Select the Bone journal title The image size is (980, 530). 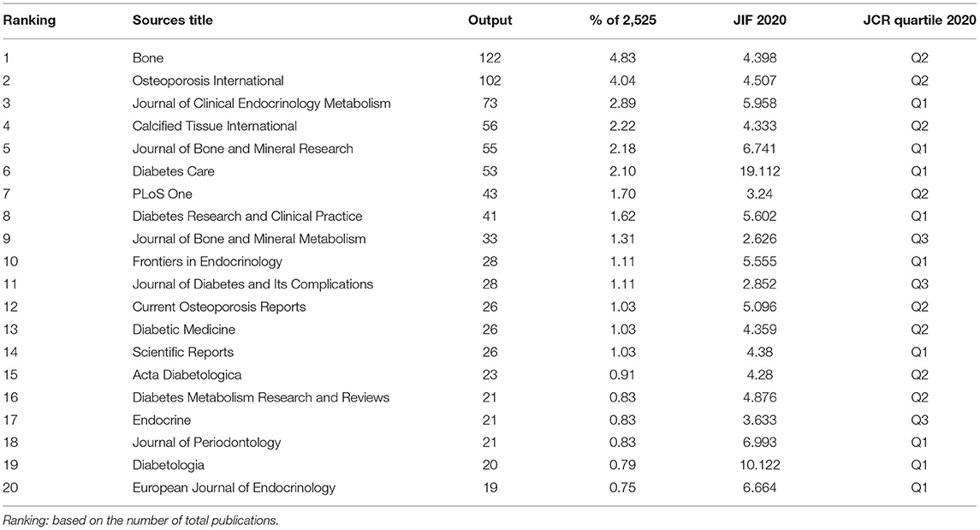tap(148, 58)
